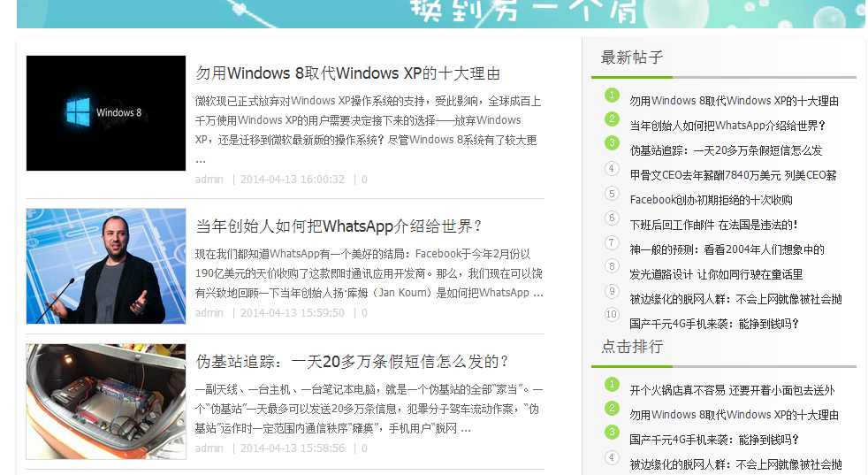Open 国产千元4G手机来袭 link in 最新帖子
Viewport: 868px width, 475px height.
pyautogui.click(x=714, y=324)
